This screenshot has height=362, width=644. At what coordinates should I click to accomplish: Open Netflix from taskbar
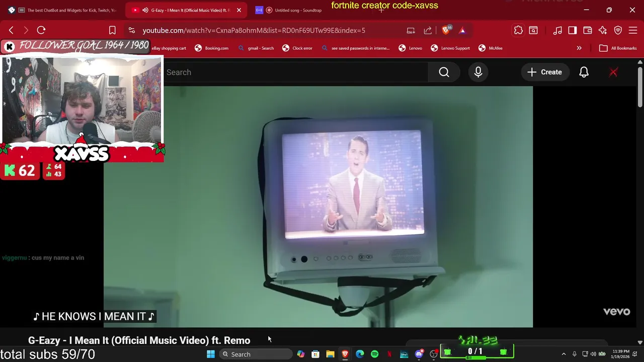pyautogui.click(x=389, y=354)
